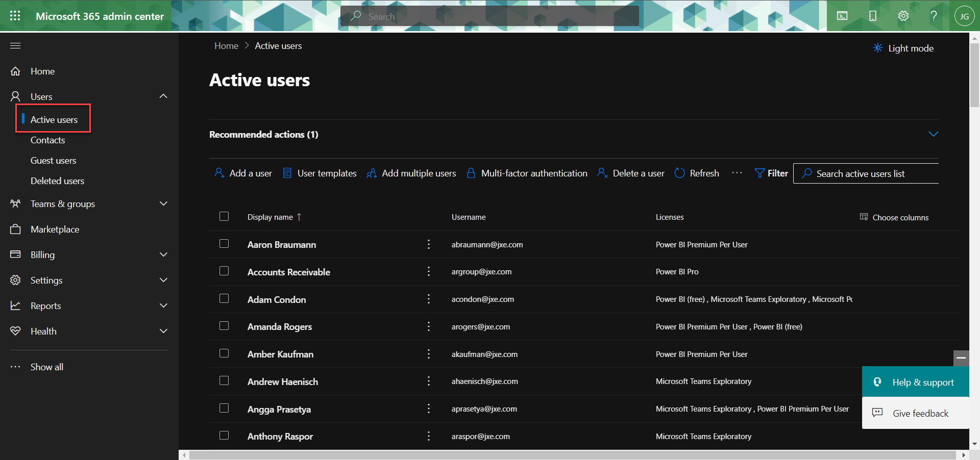Check the Adam Condon row checkbox
Image resolution: width=980 pixels, height=460 pixels.
point(224,298)
